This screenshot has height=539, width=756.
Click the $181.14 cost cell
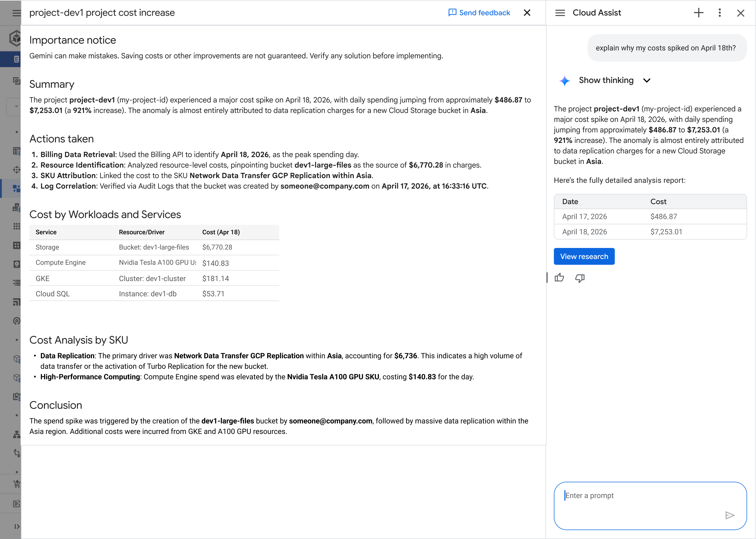click(x=216, y=278)
